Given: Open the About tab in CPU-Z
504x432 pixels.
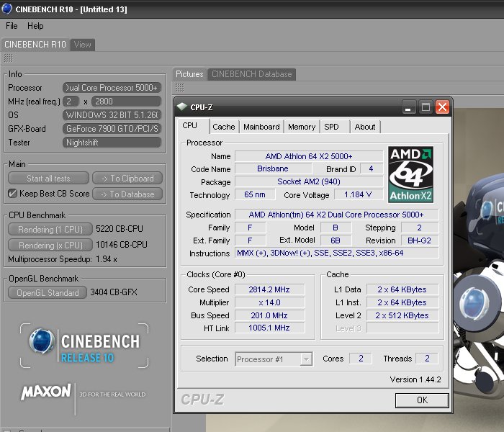Looking at the screenshot, I should [x=365, y=127].
